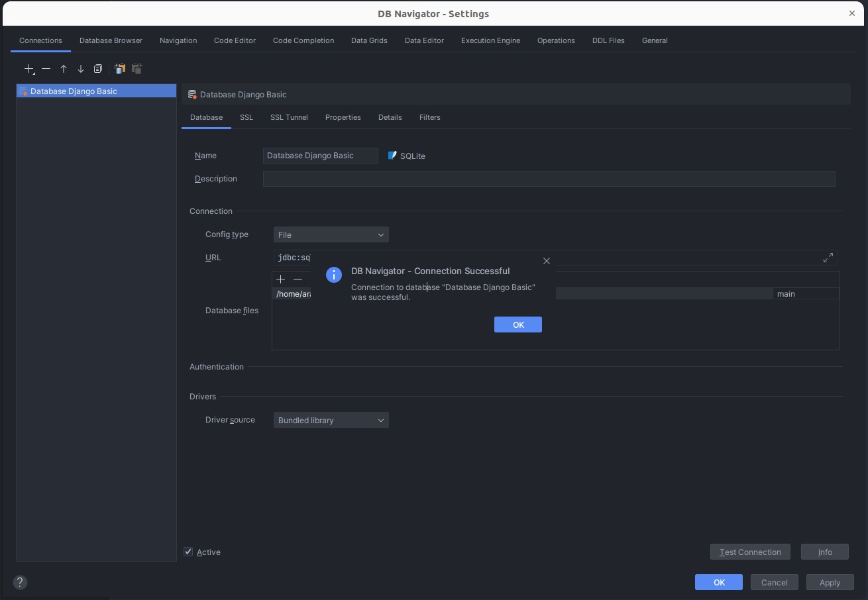868x600 pixels.
Task: Click the 'main' schema cell
Action: 806,294
